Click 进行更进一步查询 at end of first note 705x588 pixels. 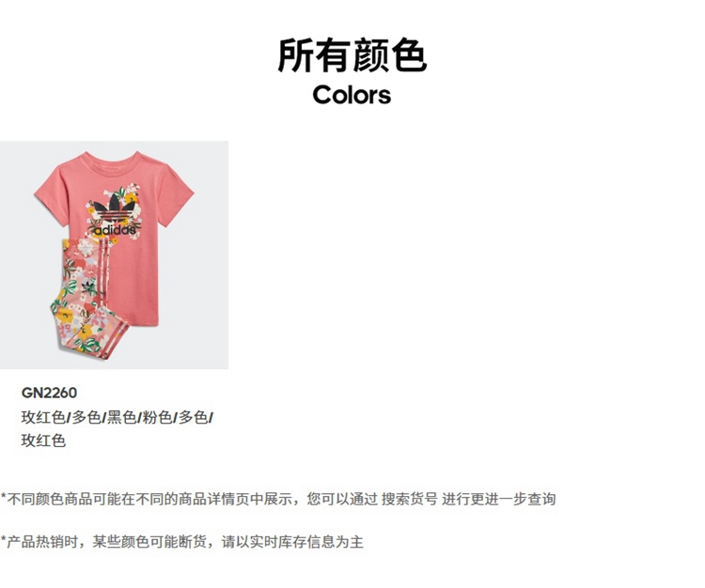tap(498, 499)
